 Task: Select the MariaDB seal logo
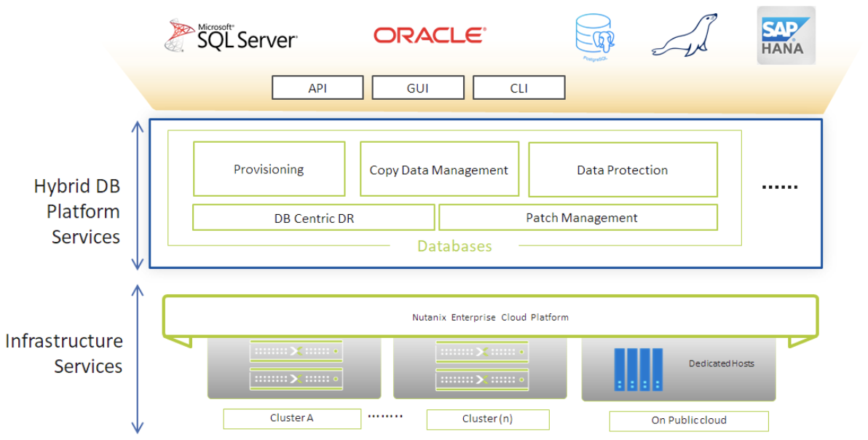click(684, 36)
